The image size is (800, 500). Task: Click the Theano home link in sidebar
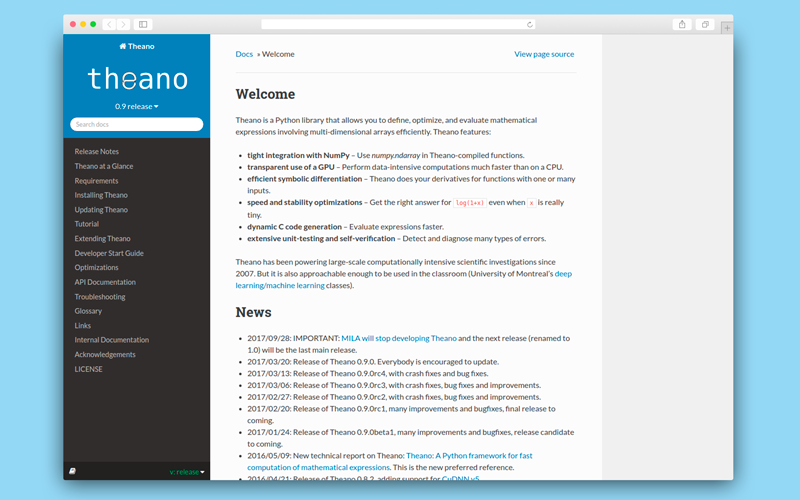137,46
